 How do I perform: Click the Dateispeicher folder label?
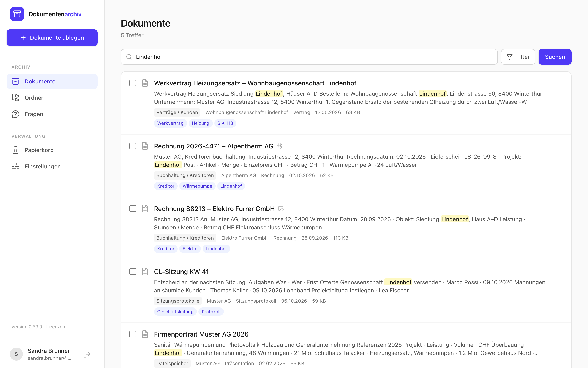(172, 363)
